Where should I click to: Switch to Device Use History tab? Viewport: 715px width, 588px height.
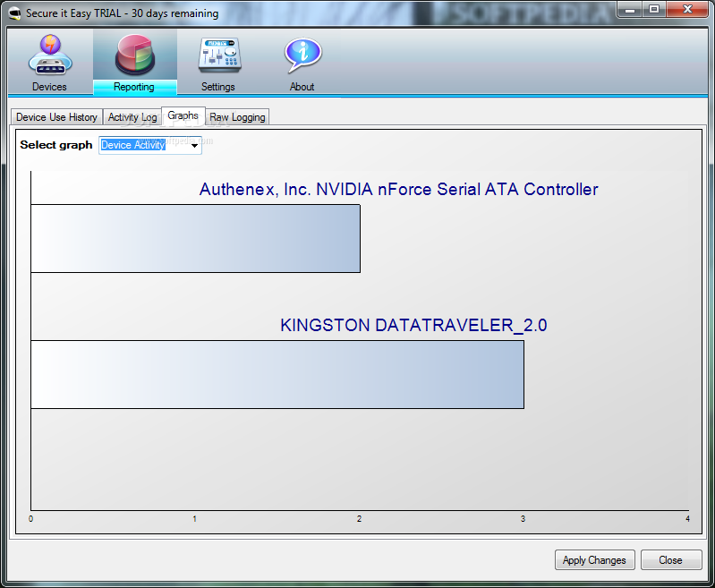click(57, 117)
